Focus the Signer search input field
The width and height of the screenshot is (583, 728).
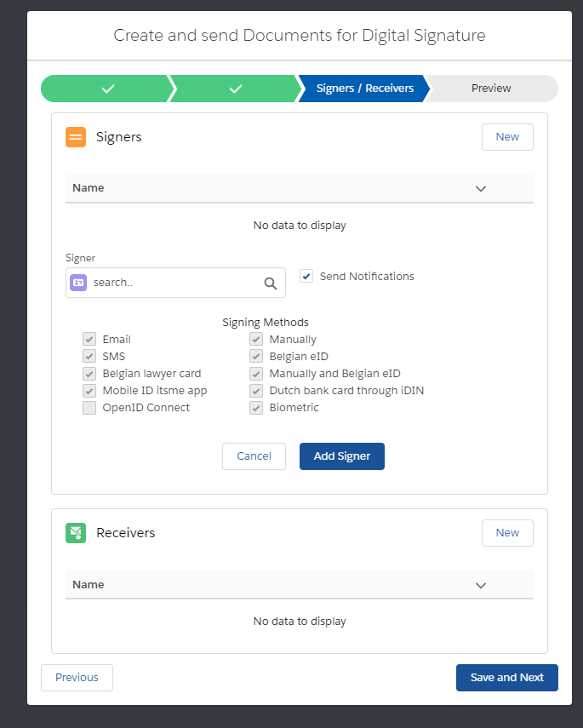tap(174, 284)
